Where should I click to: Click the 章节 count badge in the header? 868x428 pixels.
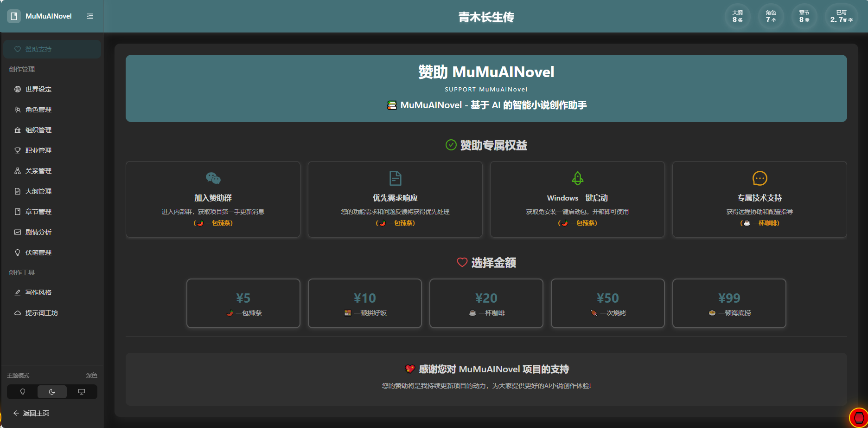point(804,16)
